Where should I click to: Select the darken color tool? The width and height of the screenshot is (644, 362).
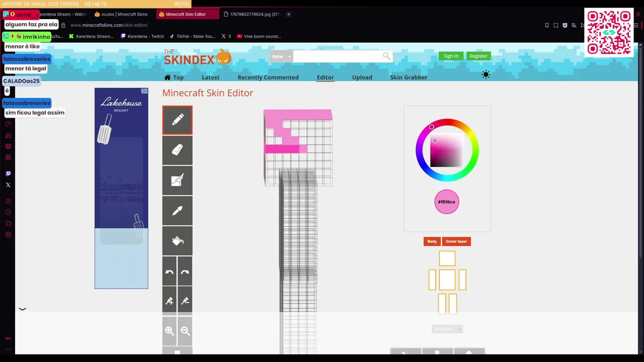pos(185,301)
